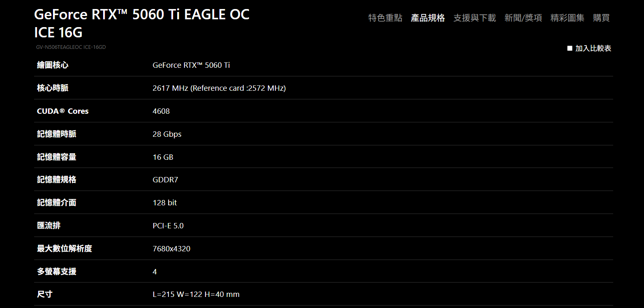644x308 pixels.
Task: Open the 精彩圖集 gallery tab
Action: click(567, 18)
